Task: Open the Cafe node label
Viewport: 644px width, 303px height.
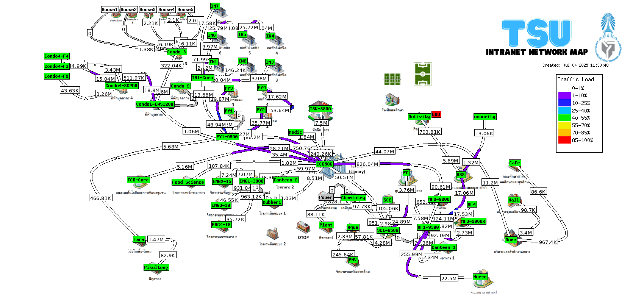Action: pos(515,163)
